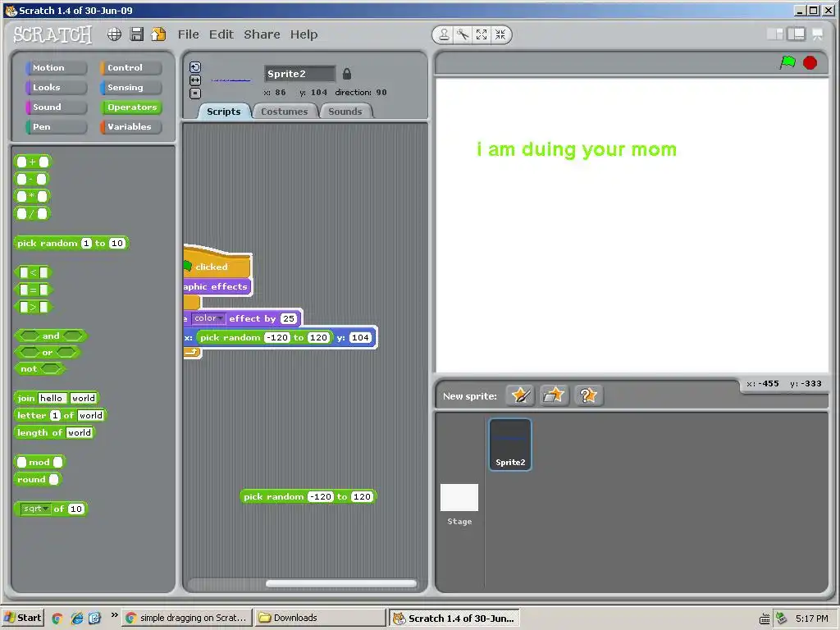Open the Windows Start menu
This screenshot has width=840, height=630.
coord(24,618)
